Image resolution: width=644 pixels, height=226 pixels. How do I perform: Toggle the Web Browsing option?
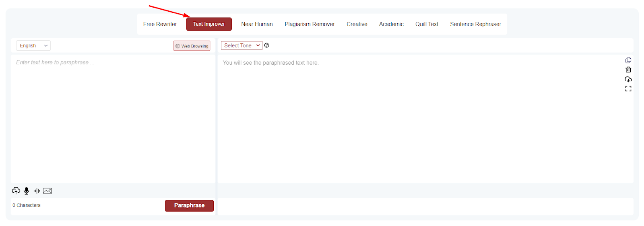pos(192,46)
